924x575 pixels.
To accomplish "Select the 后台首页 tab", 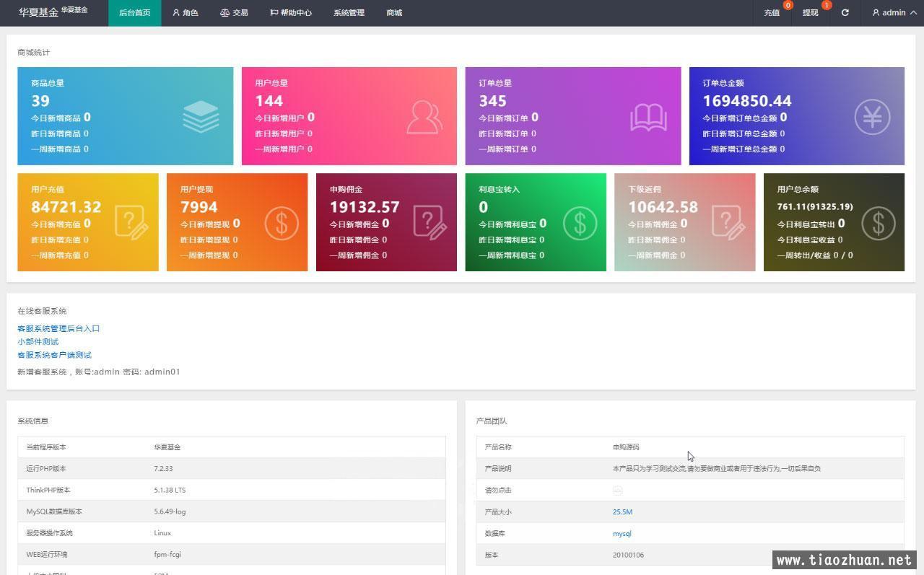I will click(x=135, y=13).
